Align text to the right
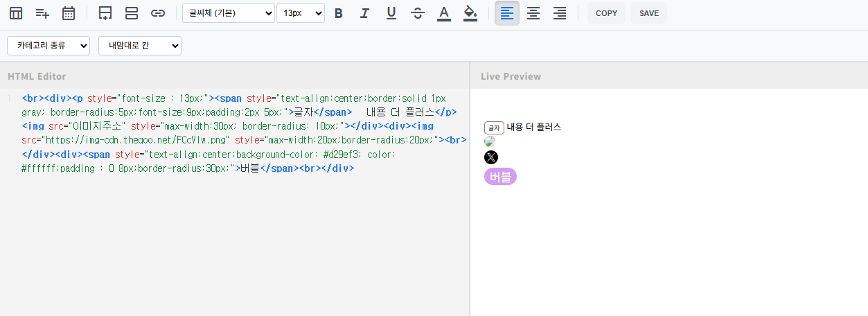Screen dimensions: 868x316 click(560, 13)
